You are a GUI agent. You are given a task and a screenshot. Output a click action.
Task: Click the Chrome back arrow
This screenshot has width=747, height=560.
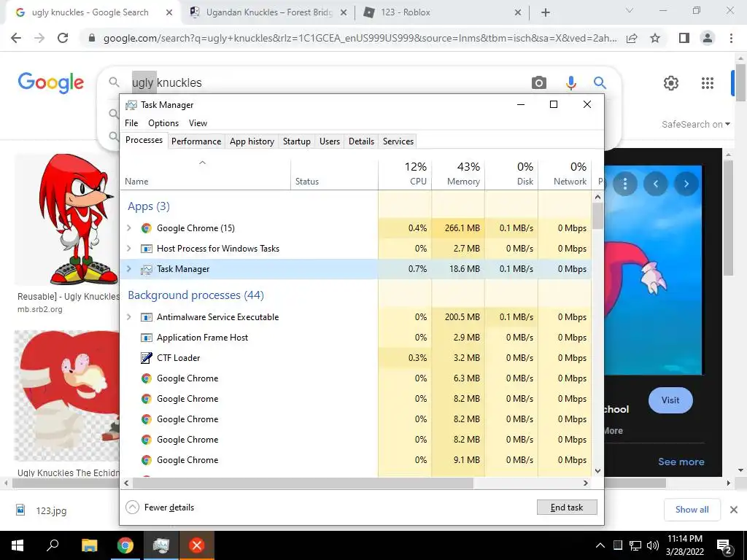pyautogui.click(x=16, y=38)
